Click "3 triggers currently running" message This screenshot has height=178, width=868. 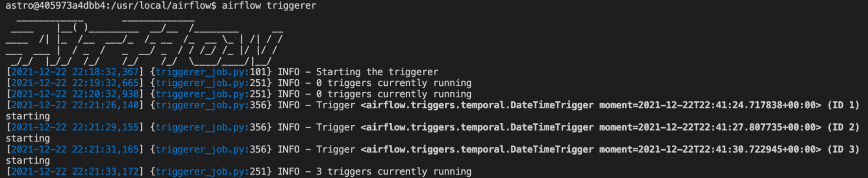tap(393, 172)
